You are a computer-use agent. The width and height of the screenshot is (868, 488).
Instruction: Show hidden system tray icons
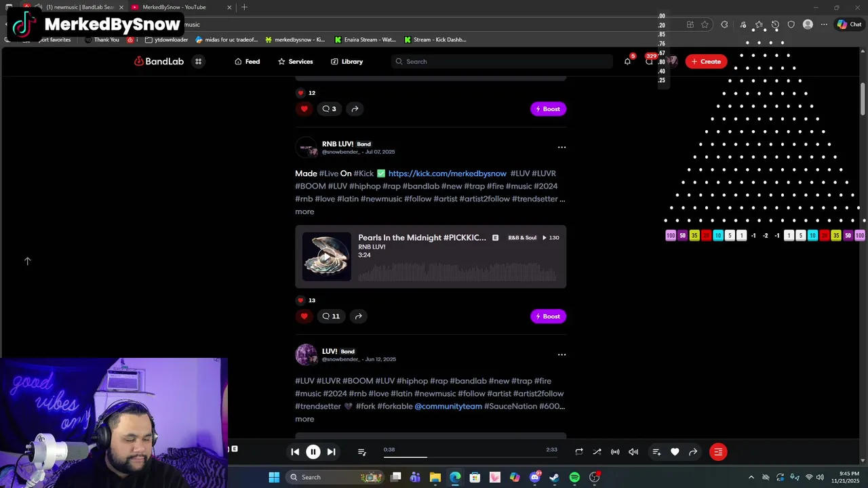point(751,477)
